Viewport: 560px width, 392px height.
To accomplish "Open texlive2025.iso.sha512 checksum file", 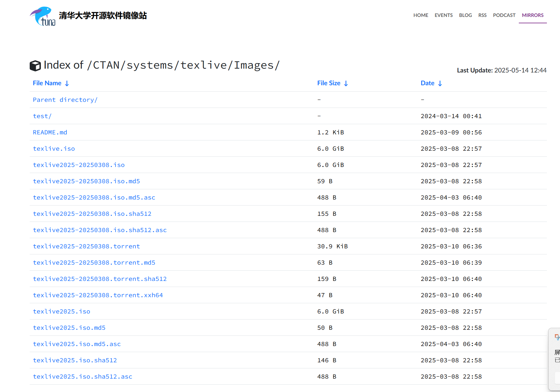I will point(75,360).
